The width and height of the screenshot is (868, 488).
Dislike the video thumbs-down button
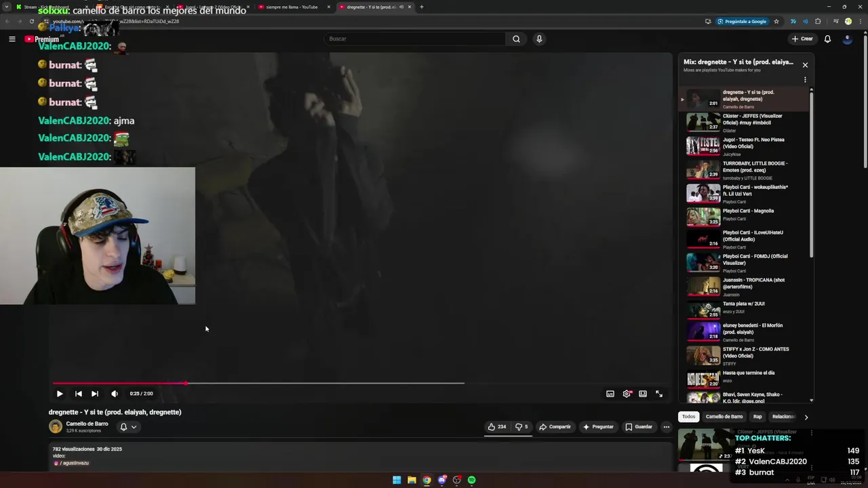tap(521, 427)
